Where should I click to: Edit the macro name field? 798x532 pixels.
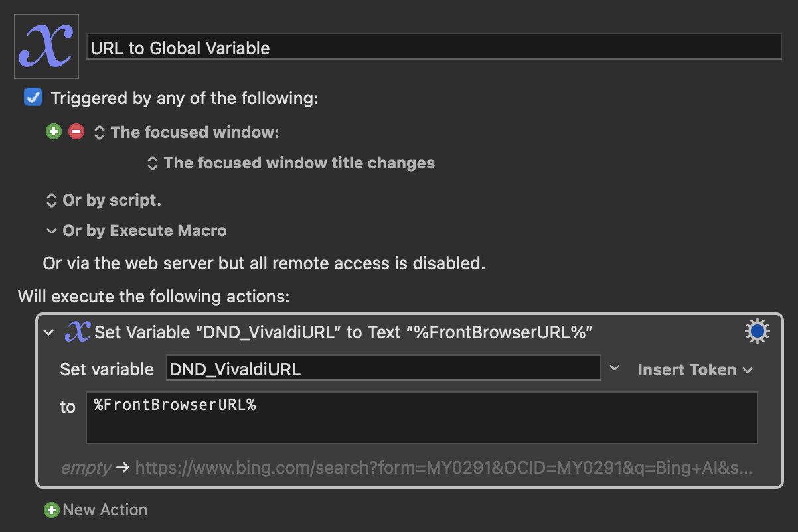[435, 48]
